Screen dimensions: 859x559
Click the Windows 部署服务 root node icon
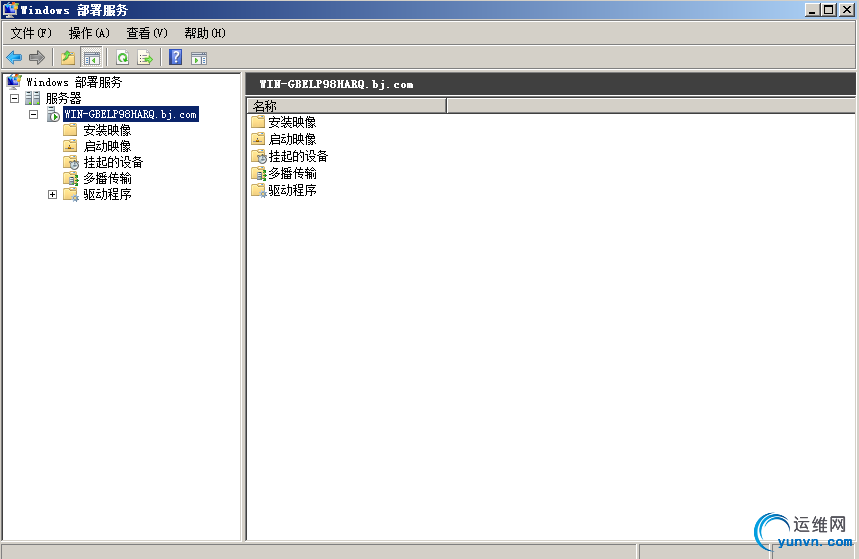(x=14, y=82)
